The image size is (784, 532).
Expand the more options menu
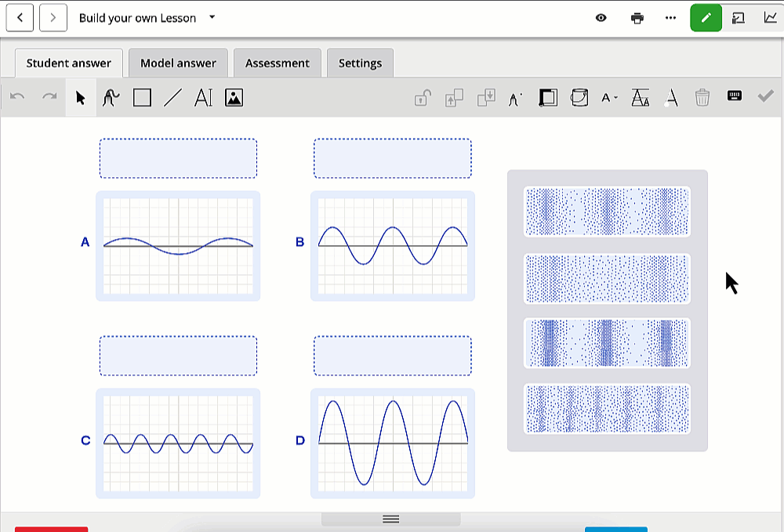pos(670,17)
